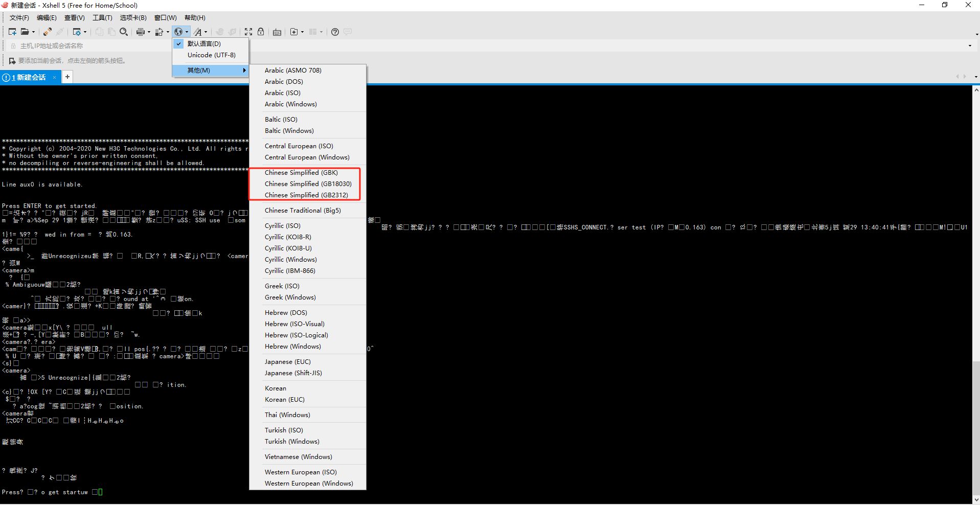The width and height of the screenshot is (980, 505).
Task: Click the add new tab plus button
Action: [x=67, y=77]
